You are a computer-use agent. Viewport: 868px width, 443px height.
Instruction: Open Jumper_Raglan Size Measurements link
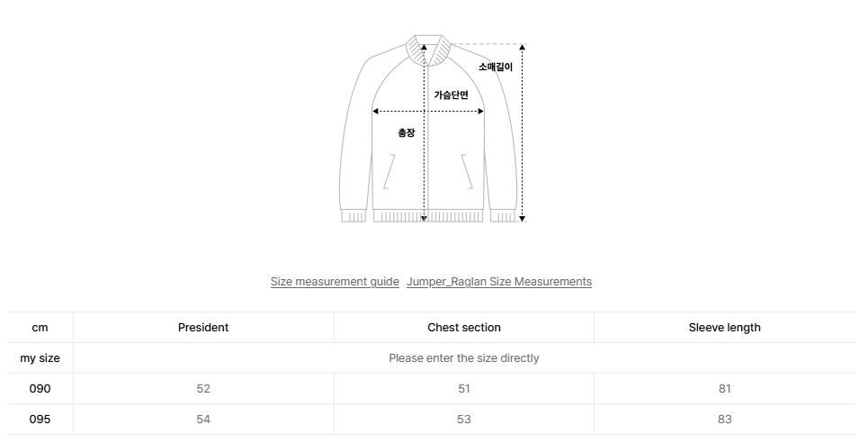pos(499,282)
